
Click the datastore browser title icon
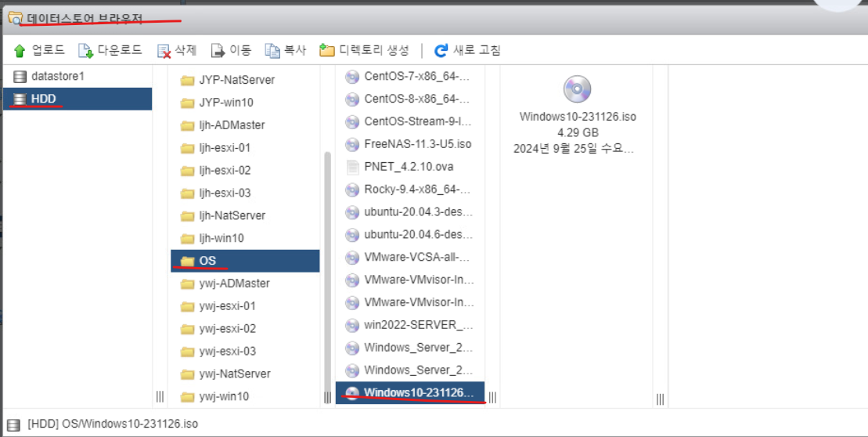(x=16, y=18)
